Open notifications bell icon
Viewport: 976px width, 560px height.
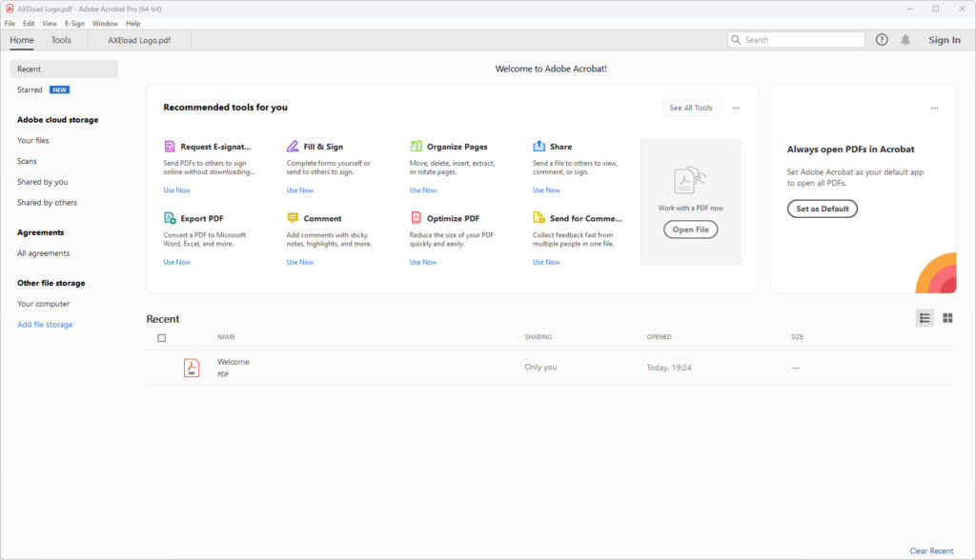[x=905, y=40]
